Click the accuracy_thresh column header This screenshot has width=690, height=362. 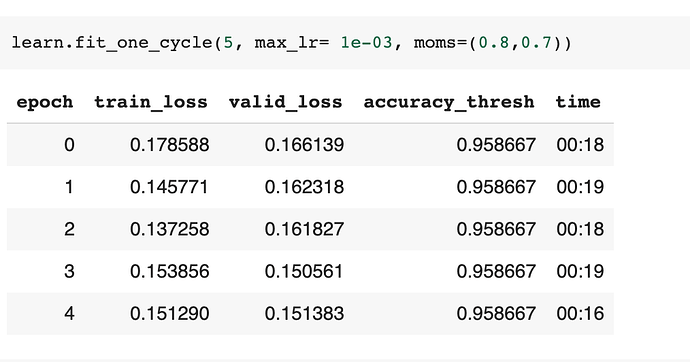[x=449, y=102]
